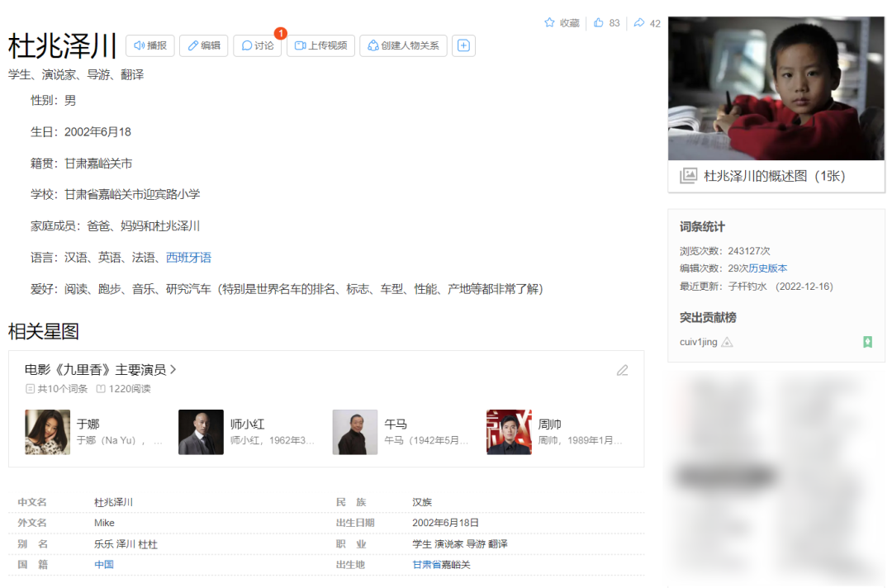Open the 编辑 edit button
Image resolution: width=892 pixels, height=588 pixels.
pyautogui.click(x=204, y=45)
